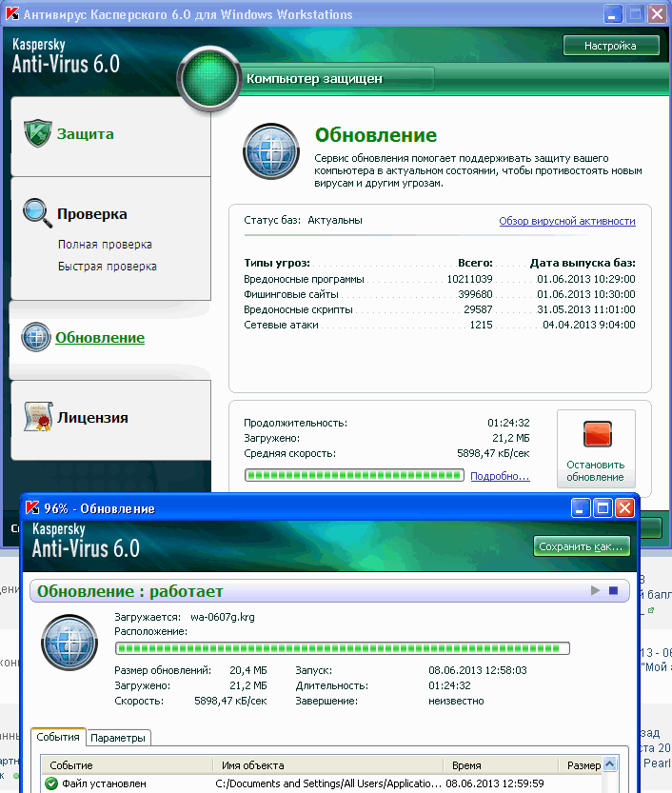Switch to the События tab
The height and width of the screenshot is (793, 672).
58,737
